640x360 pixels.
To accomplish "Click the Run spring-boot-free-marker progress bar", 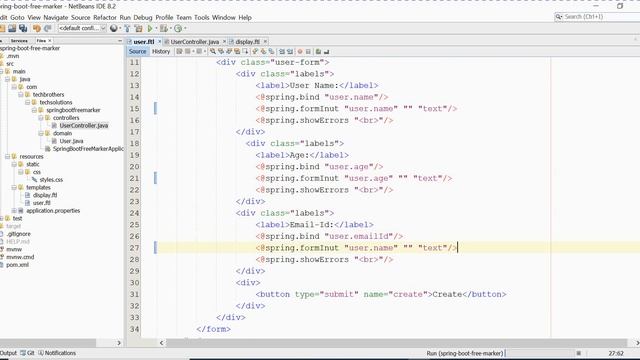I will [x=539, y=353].
